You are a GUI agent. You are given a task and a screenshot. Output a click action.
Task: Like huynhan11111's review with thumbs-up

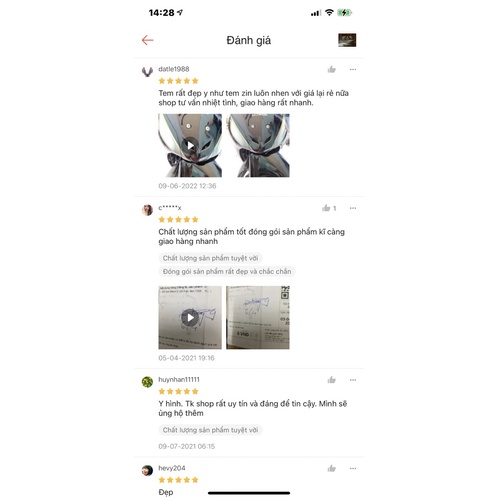click(331, 380)
